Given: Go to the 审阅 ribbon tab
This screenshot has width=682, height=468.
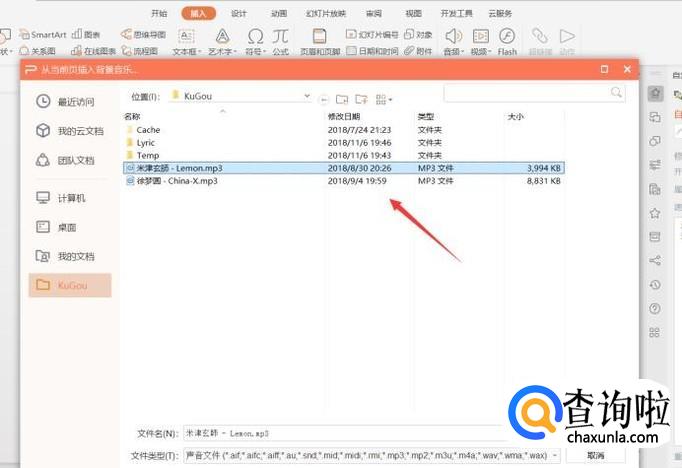Looking at the screenshot, I should (x=374, y=13).
